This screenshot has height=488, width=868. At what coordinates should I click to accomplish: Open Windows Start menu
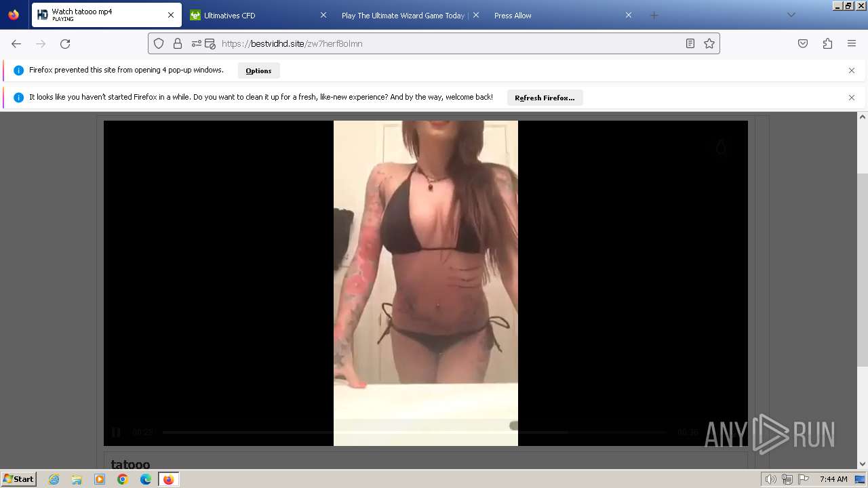(19, 479)
